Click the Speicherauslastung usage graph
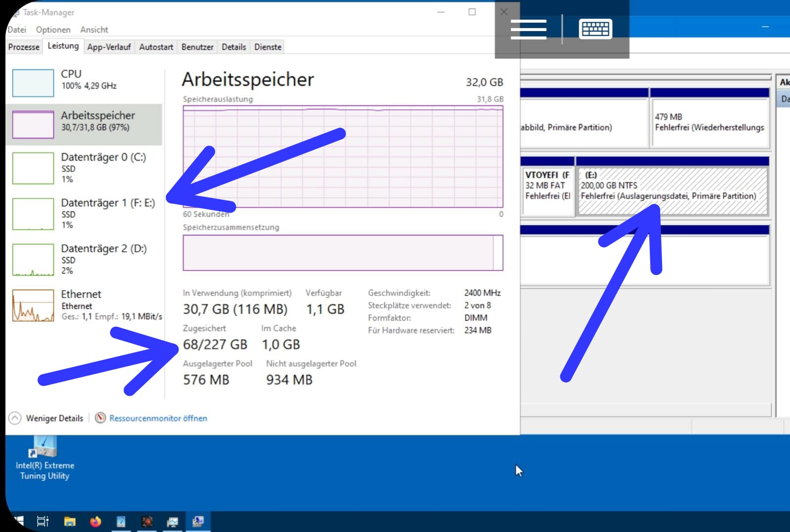Viewport: 790px width, 532px height. (343, 156)
